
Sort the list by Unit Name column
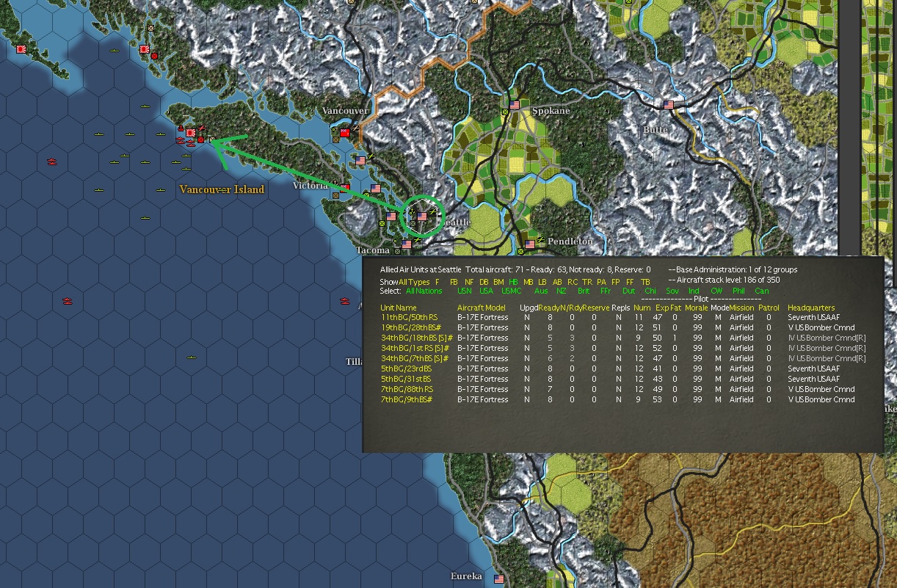click(399, 308)
